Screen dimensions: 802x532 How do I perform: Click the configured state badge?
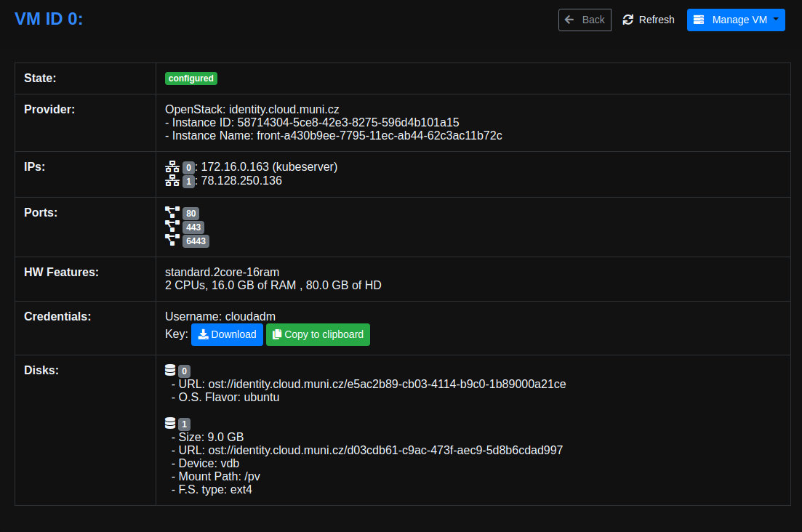pos(191,78)
